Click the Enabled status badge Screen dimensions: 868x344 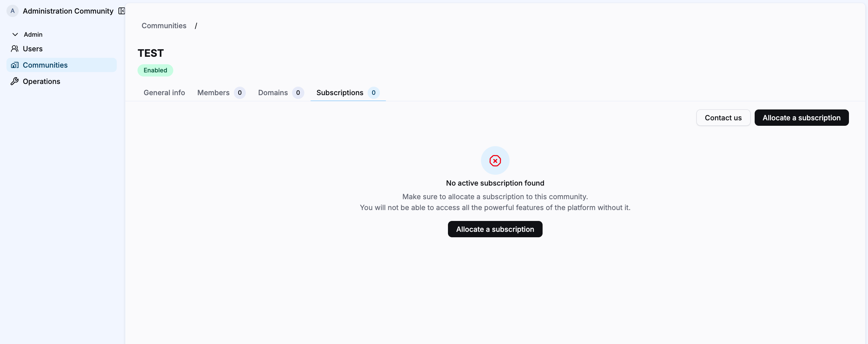(x=155, y=70)
